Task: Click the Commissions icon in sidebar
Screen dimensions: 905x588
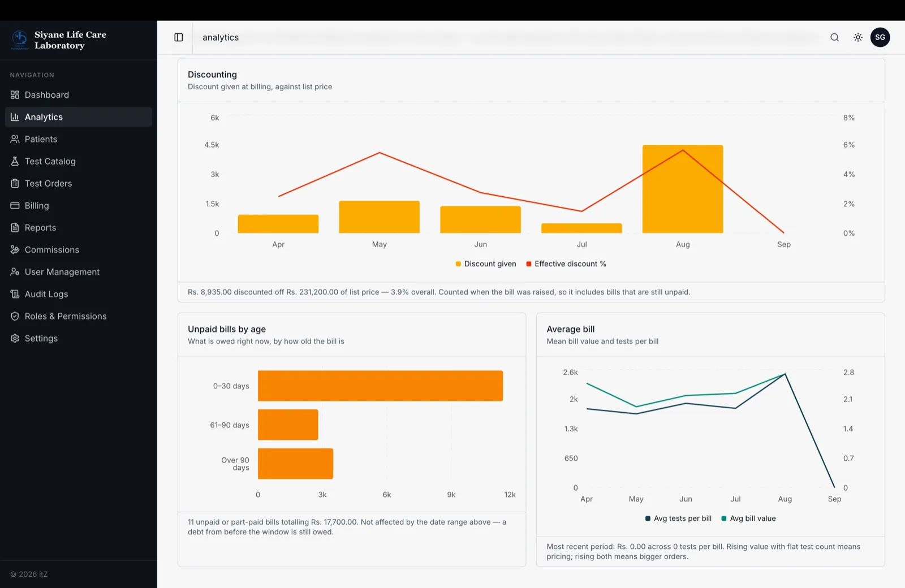Action: [15, 250]
